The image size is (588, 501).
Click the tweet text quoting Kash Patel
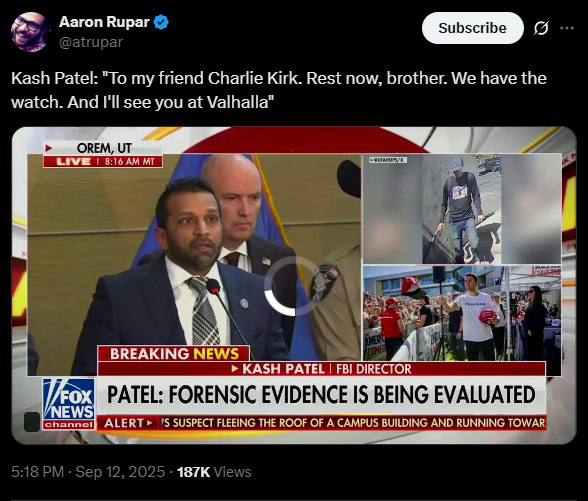coord(279,90)
